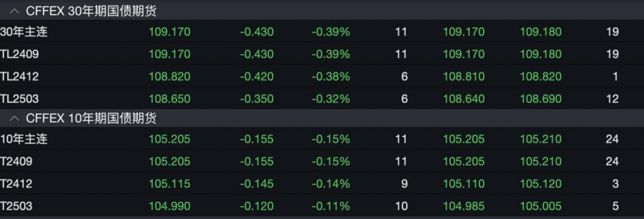Select the 10年主连 contract row
Viewport: 644px width, 219px height.
pos(322,139)
